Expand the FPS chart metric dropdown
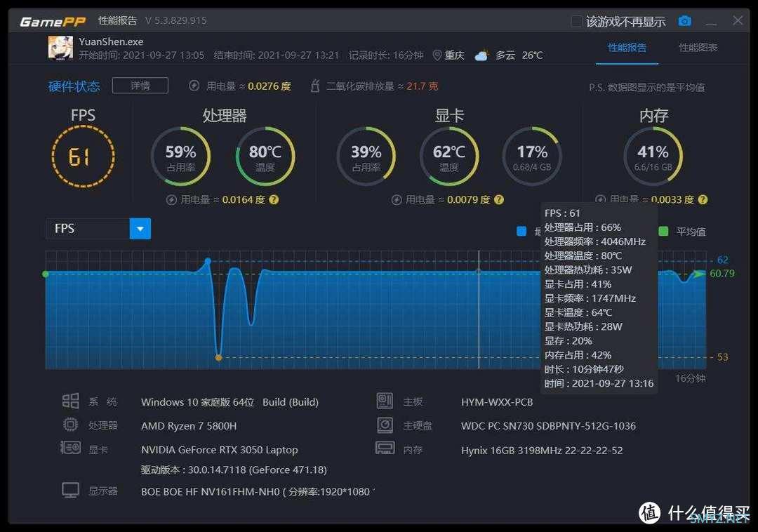Viewport: 758px width, 532px height. click(140, 229)
